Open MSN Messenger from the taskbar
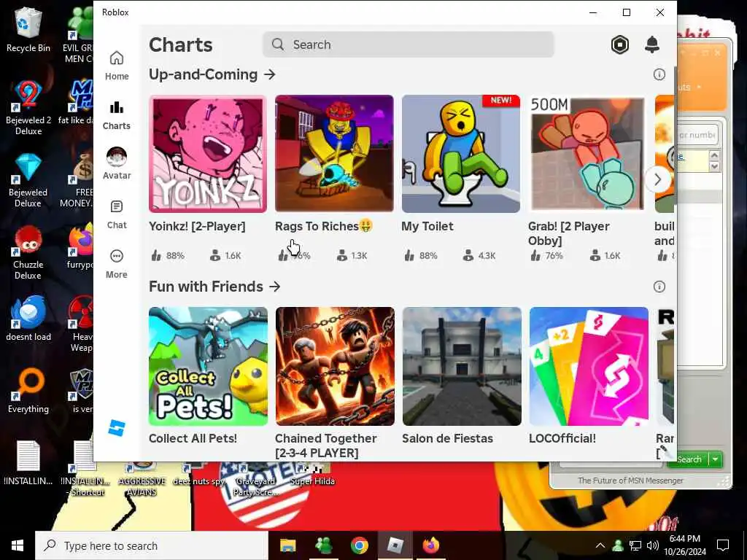 pyautogui.click(x=324, y=545)
